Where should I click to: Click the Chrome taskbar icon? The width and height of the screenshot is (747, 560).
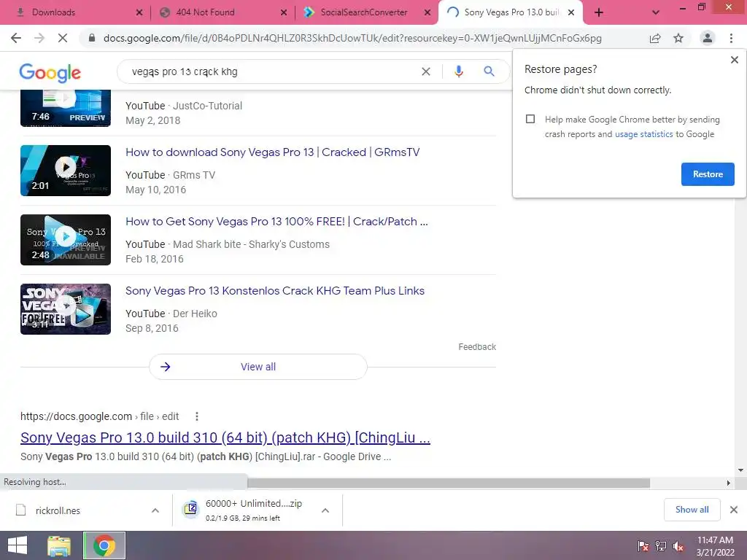[x=104, y=545]
